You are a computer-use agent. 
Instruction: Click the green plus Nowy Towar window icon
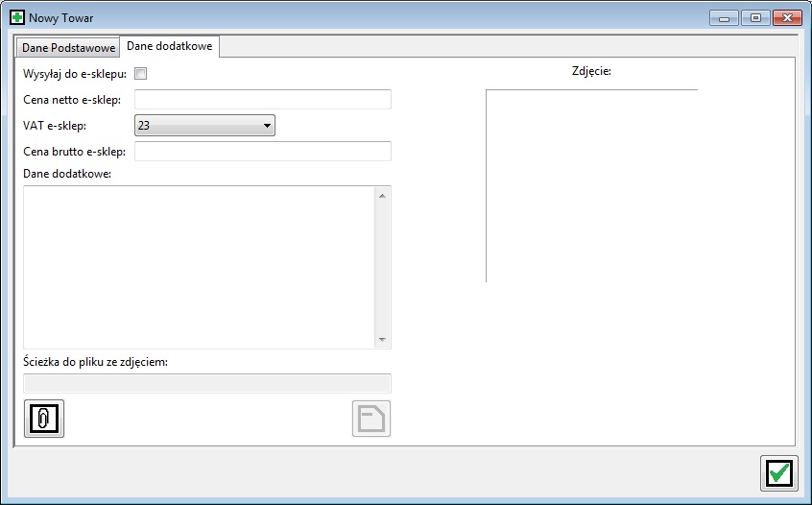17,17
